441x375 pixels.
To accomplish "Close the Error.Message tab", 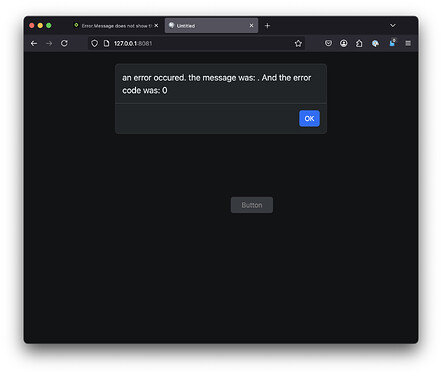I will pyautogui.click(x=156, y=26).
